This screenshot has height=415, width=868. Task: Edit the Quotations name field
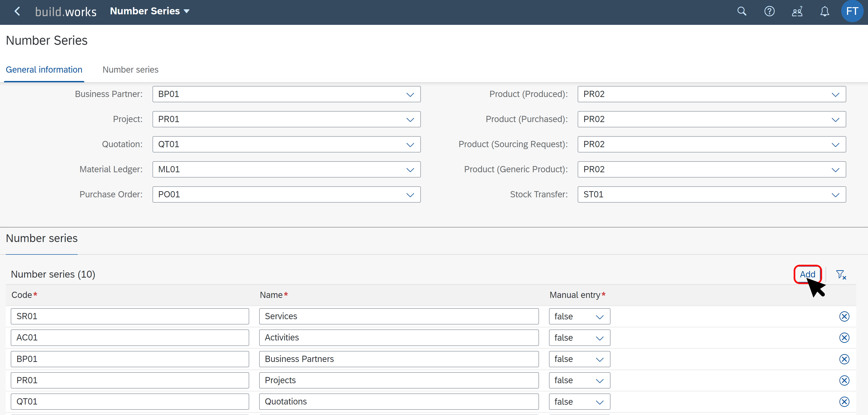[399, 402]
